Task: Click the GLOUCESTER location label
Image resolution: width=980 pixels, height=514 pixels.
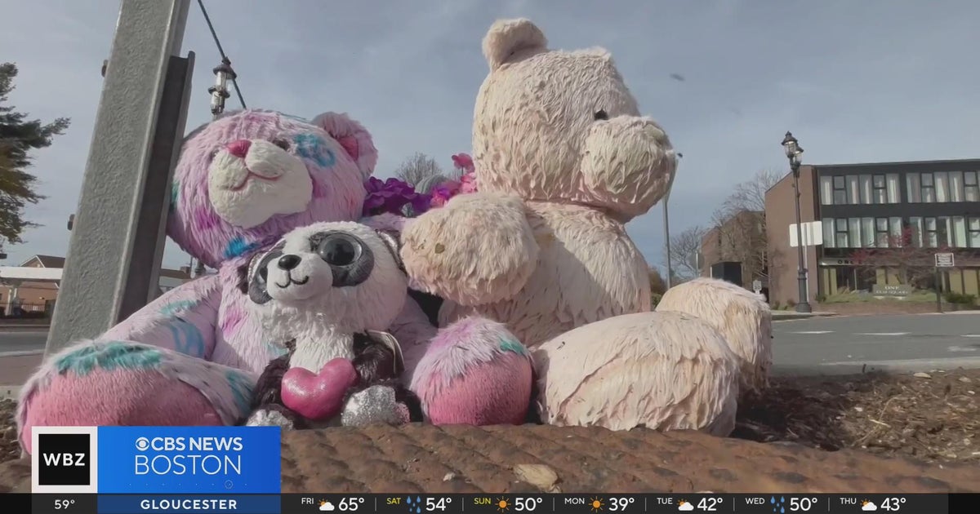Action: point(189,504)
